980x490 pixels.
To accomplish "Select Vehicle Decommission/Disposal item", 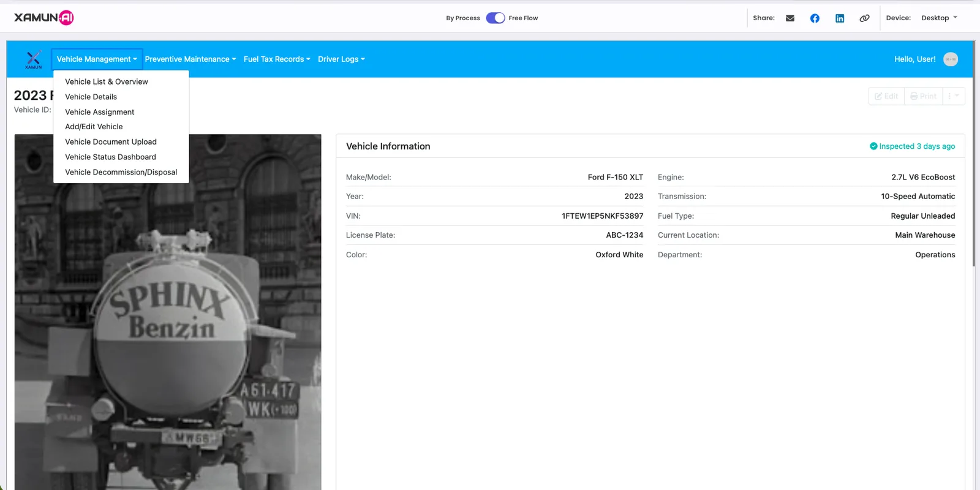I will 121,173.
